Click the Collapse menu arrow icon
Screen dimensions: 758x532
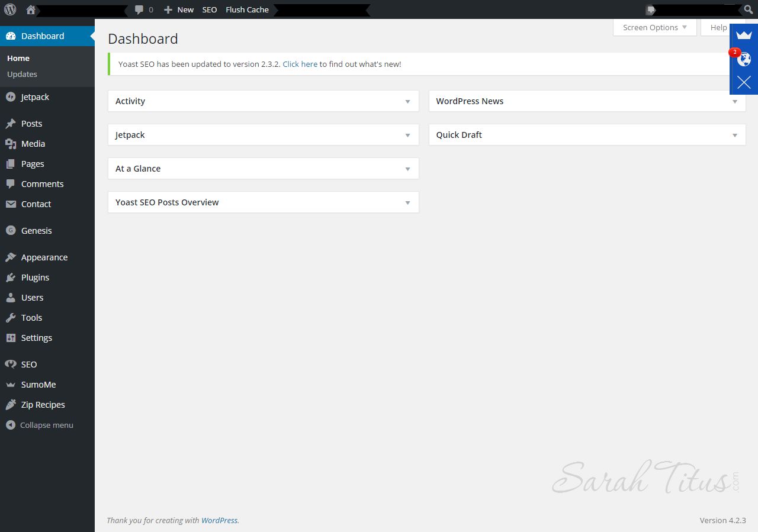point(11,425)
